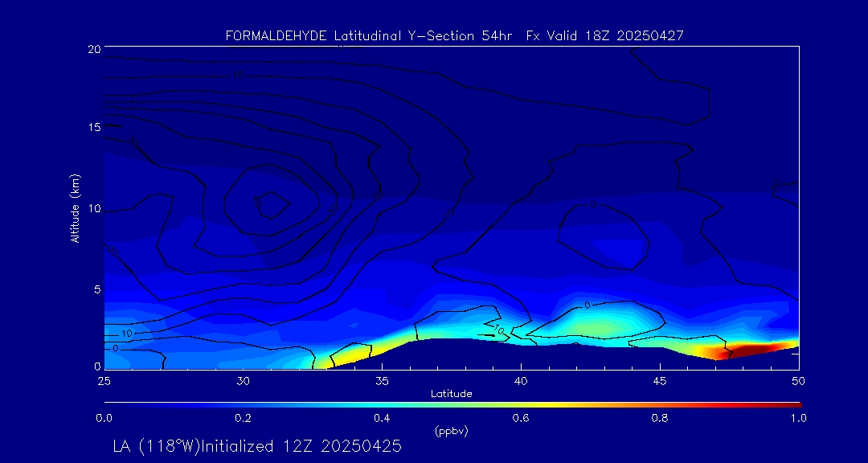The image size is (868, 463).
Task: Click latitude tick label '25'
Action: pos(103,380)
